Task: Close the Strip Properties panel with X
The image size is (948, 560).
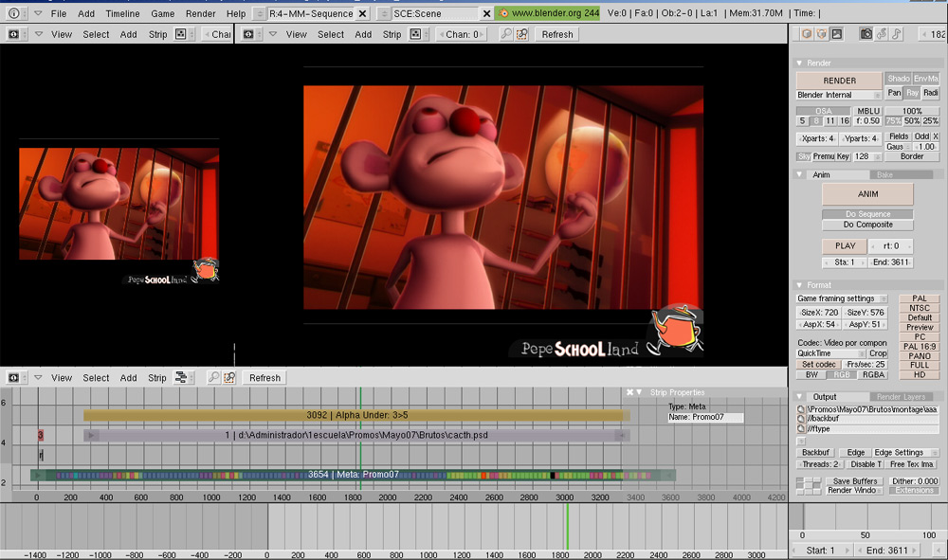Action: pos(629,392)
